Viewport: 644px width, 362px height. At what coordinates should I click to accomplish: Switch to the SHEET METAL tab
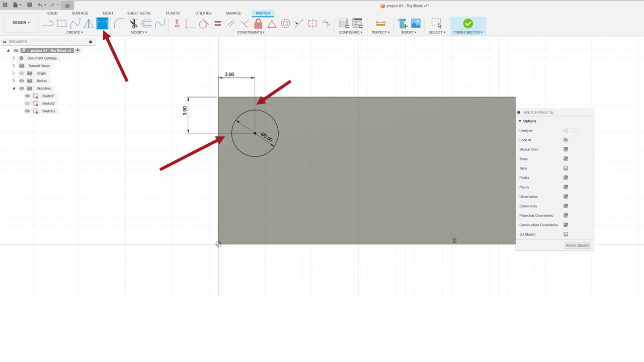coord(139,13)
